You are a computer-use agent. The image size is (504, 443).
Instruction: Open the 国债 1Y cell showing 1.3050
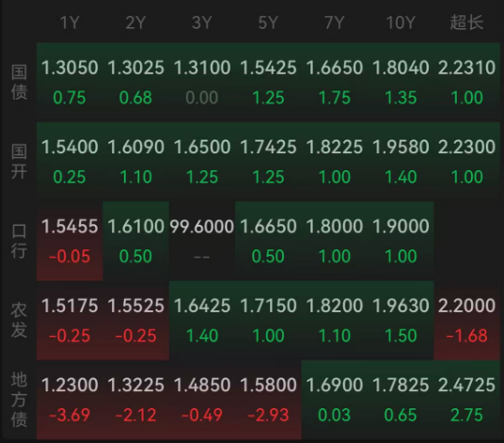pyautogui.click(x=70, y=82)
